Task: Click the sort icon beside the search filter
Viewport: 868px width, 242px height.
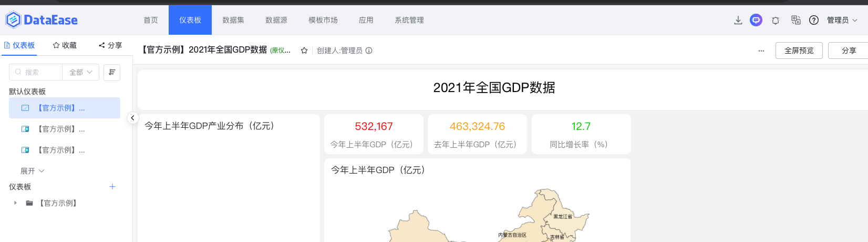Action: click(x=112, y=72)
